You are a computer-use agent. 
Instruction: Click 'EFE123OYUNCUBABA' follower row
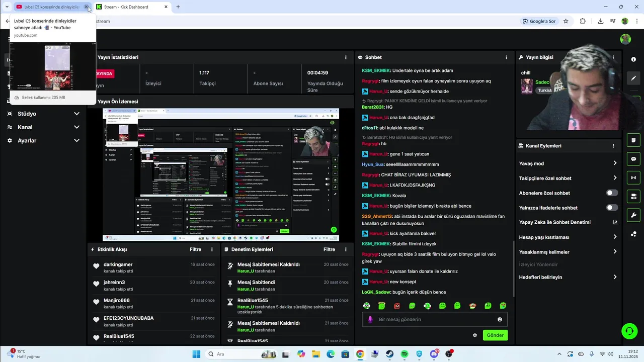tap(153, 321)
